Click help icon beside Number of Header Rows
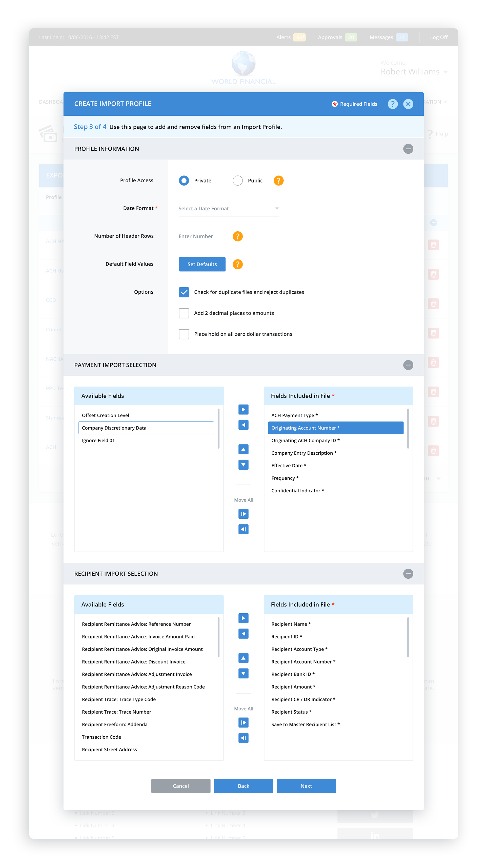The height and width of the screenshot is (868, 486). tap(238, 236)
